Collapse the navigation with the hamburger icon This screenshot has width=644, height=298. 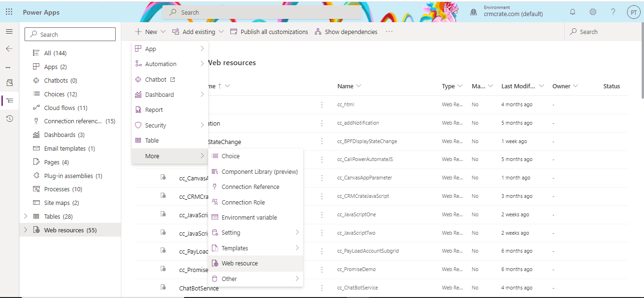9,32
